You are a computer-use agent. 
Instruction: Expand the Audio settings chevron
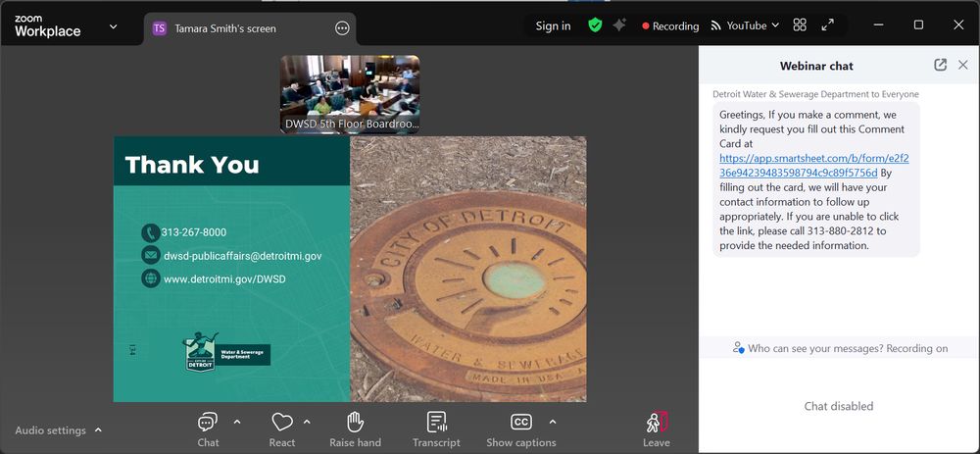click(98, 430)
